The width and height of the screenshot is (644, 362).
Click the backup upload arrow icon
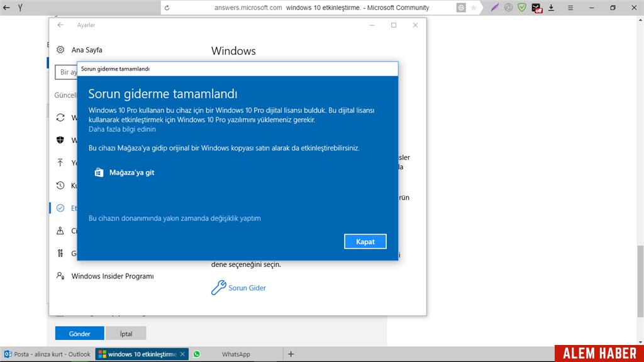[x=60, y=162]
